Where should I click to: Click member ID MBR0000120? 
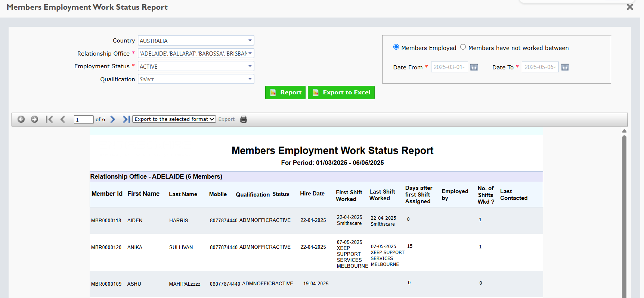tap(106, 247)
